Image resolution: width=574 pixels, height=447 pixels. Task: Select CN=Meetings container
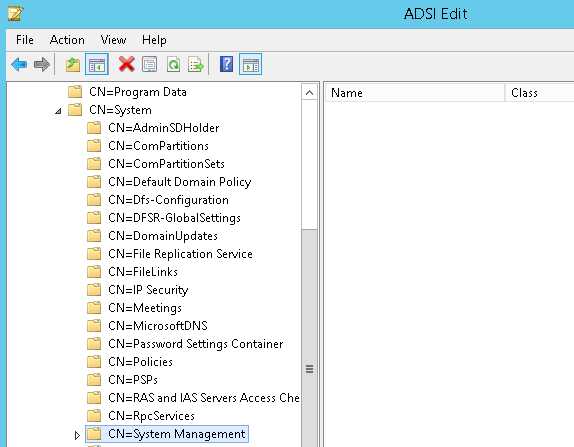coord(145,308)
